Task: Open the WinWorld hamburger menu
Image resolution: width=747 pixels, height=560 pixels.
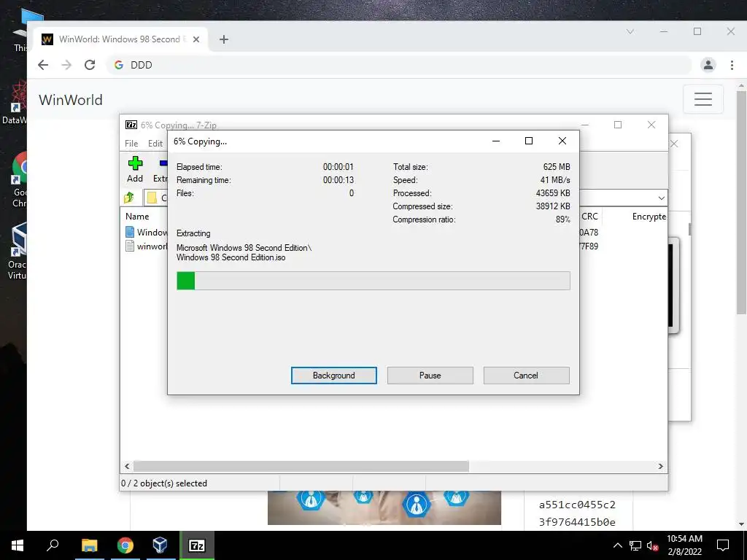Action: (x=703, y=99)
